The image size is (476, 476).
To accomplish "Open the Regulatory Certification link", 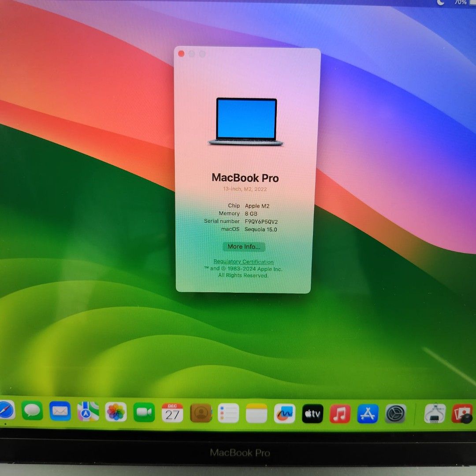I will [243, 261].
